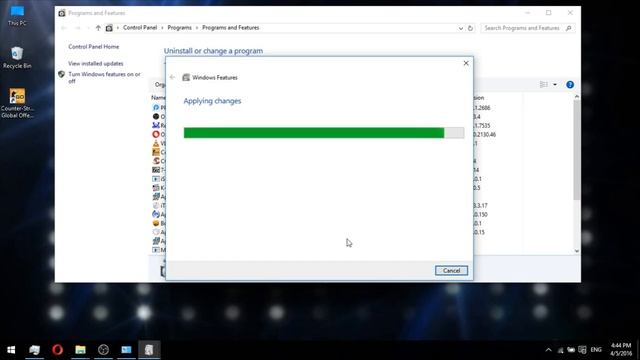Select version value 3.3.17 in list
The height and width of the screenshot is (360, 640).
pyautogui.click(x=480, y=206)
